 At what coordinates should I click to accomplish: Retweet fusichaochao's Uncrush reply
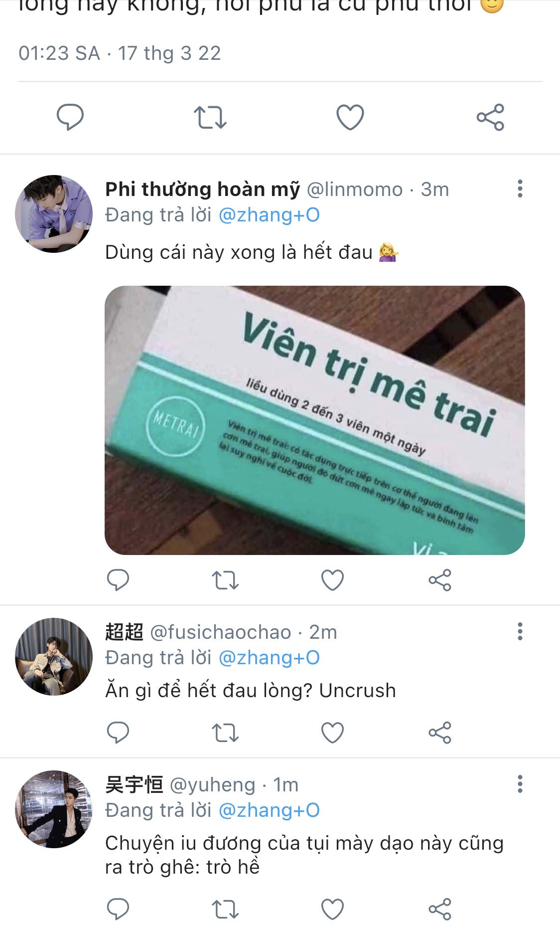pyautogui.click(x=225, y=733)
